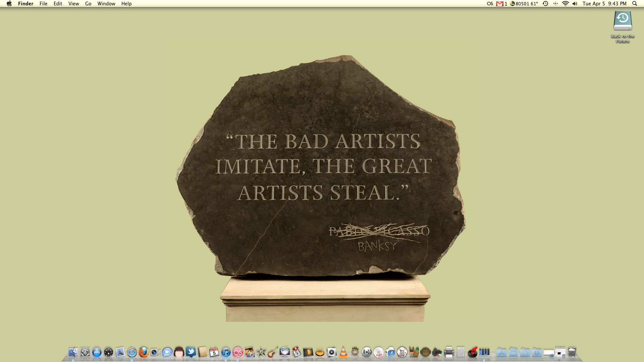Open the red vinyl record DJ app

[472, 352]
